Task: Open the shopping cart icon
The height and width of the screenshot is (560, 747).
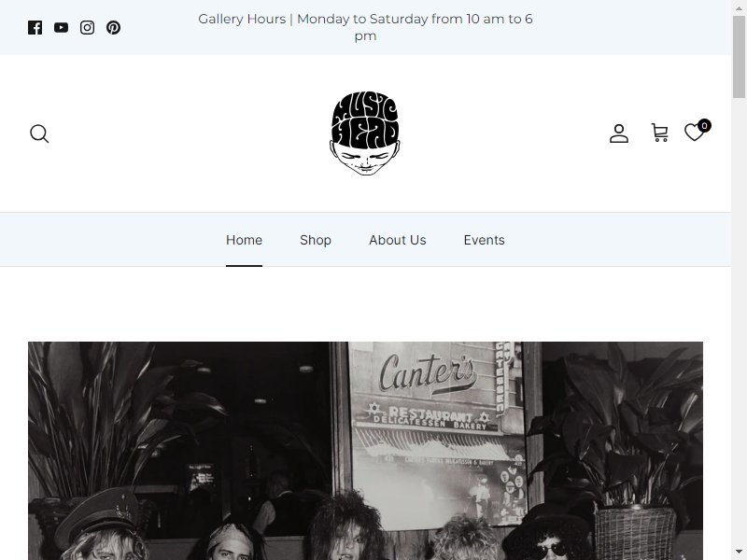Action: pyautogui.click(x=660, y=133)
